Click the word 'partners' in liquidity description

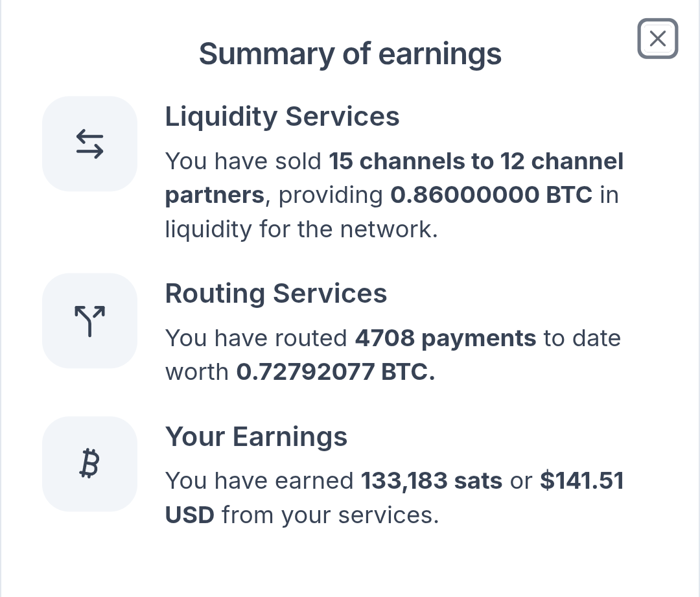(215, 196)
